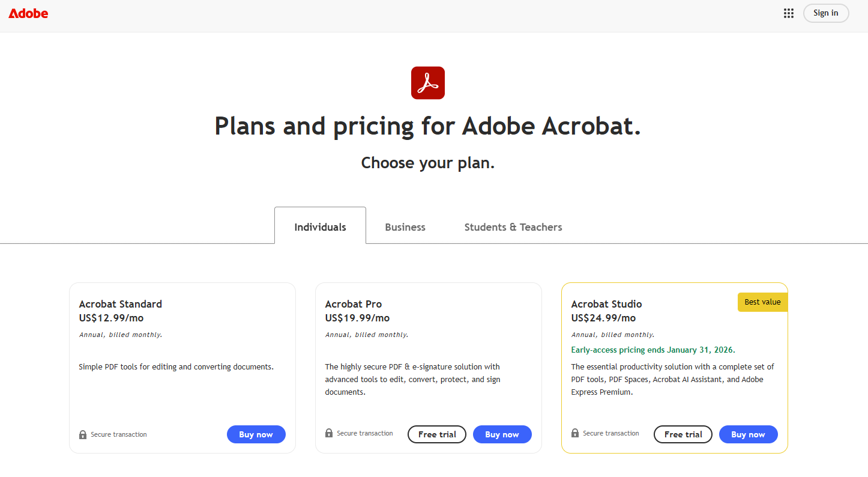
Task: Open the Students & Teachers tab
Action: tap(513, 226)
